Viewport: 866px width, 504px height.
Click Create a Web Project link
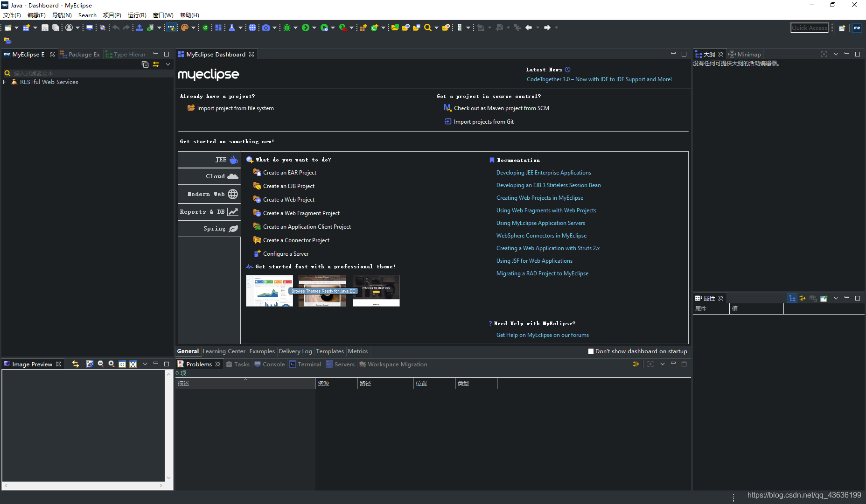288,200
